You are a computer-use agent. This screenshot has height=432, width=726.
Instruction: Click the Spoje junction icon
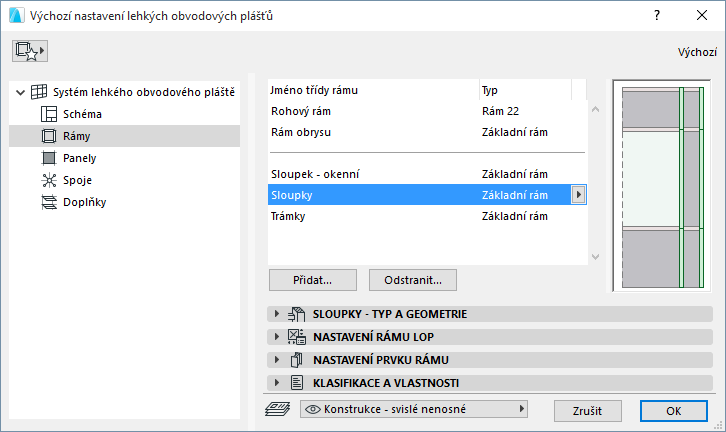[x=48, y=180]
